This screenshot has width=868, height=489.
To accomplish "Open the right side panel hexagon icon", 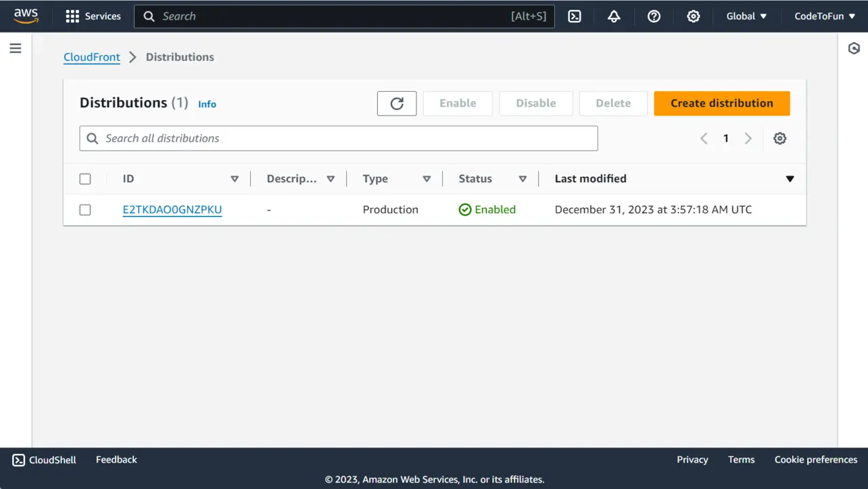I will click(854, 48).
